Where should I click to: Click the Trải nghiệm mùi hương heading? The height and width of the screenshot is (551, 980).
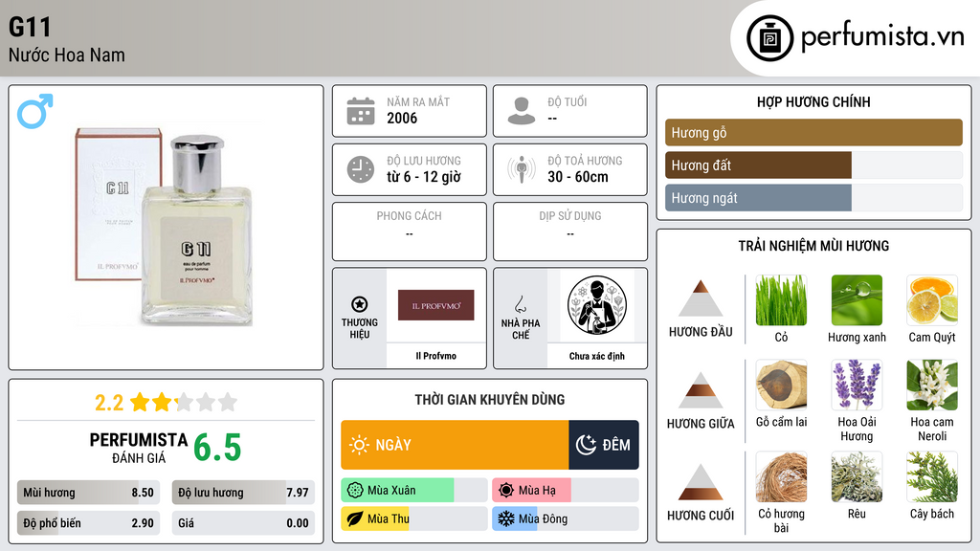point(813,246)
